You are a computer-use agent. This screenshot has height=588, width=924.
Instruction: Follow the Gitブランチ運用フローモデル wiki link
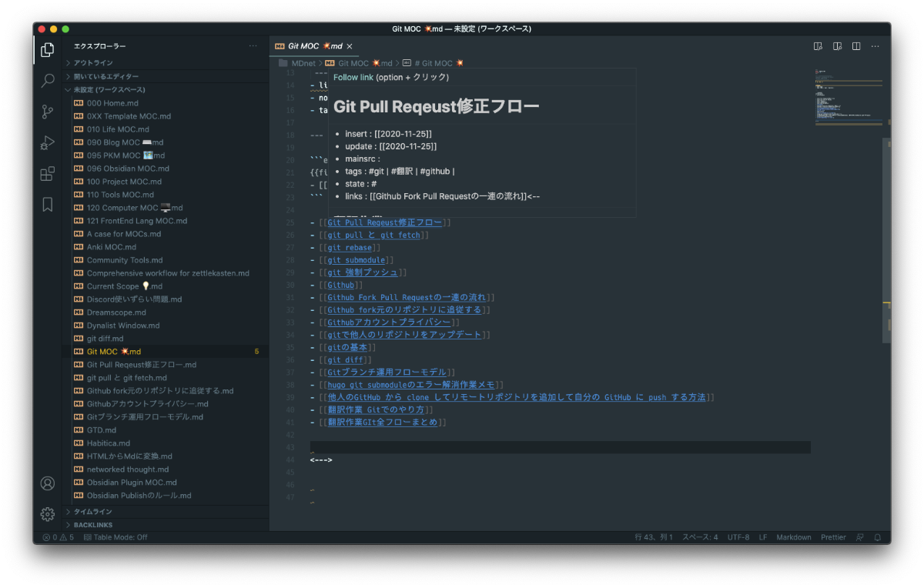(387, 372)
